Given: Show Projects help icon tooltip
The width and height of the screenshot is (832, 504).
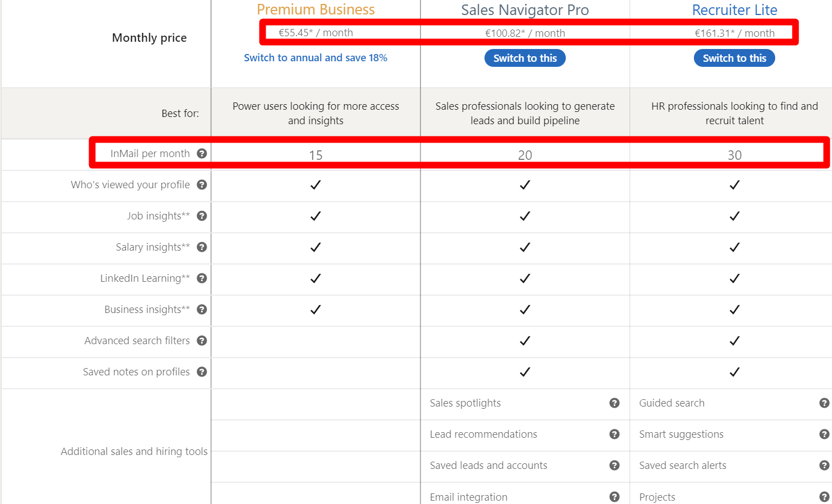Looking at the screenshot, I should coord(824,497).
